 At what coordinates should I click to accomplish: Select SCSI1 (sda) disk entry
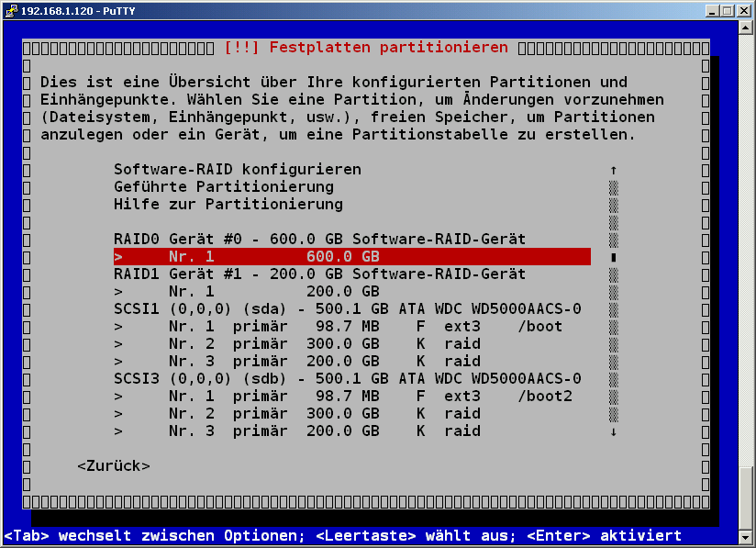pos(347,309)
